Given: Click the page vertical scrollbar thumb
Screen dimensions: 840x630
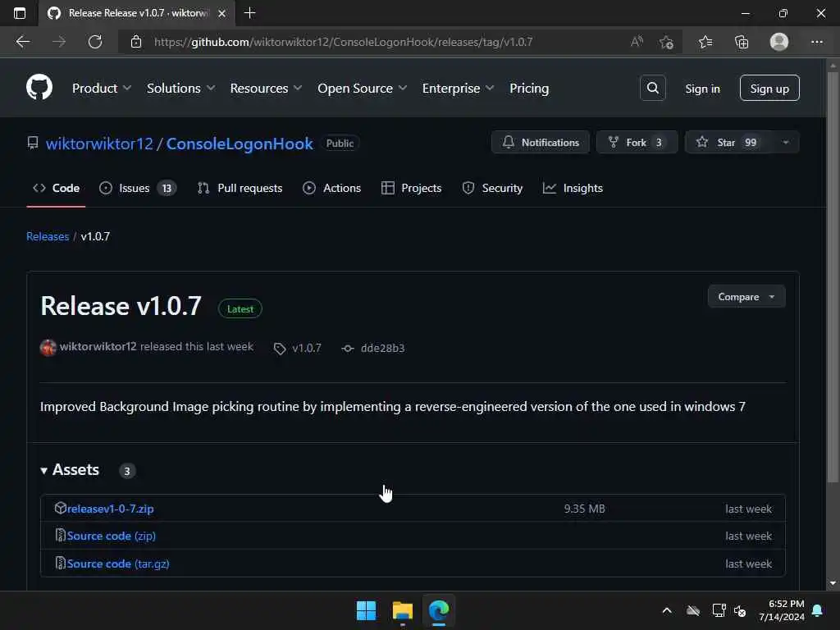Looking at the screenshot, I should (833, 276).
